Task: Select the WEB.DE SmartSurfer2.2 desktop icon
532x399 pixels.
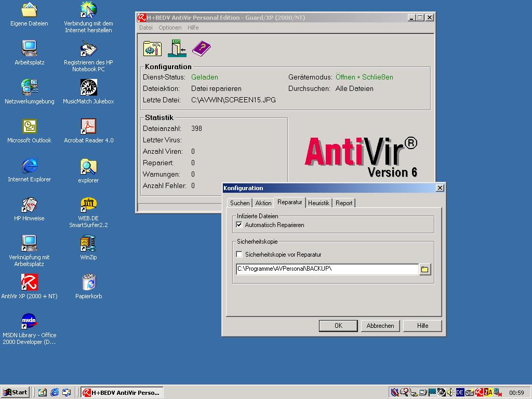Action: tap(88, 212)
